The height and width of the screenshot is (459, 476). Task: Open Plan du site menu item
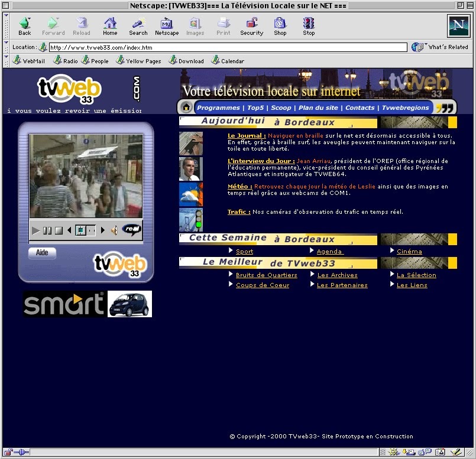pos(318,108)
